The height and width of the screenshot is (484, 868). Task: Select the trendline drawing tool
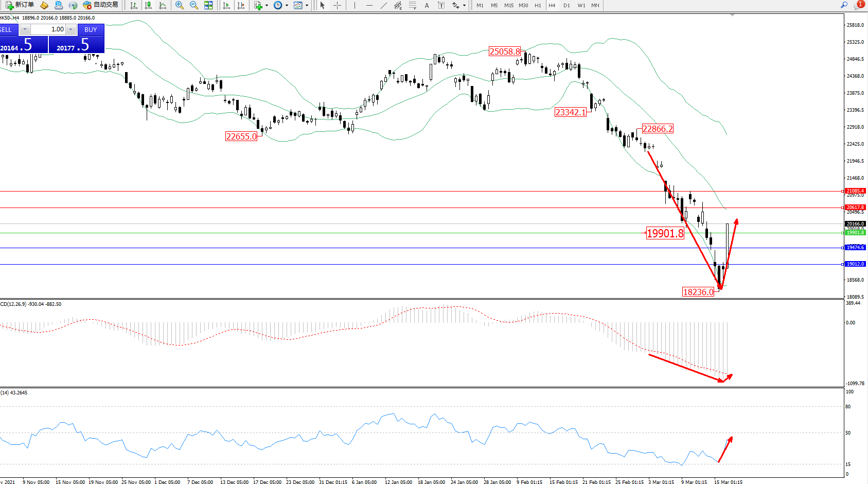pyautogui.click(x=384, y=5)
